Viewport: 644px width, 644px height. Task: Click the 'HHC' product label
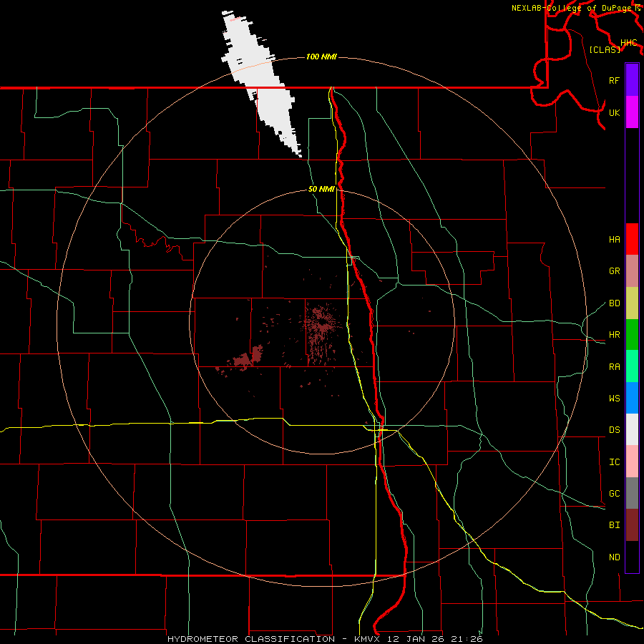pyautogui.click(x=628, y=43)
